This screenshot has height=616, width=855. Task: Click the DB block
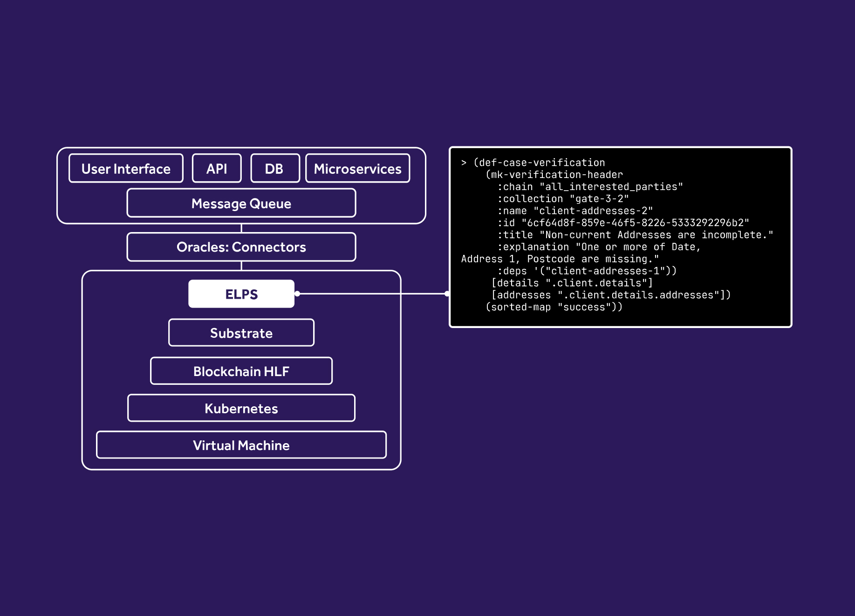(275, 168)
